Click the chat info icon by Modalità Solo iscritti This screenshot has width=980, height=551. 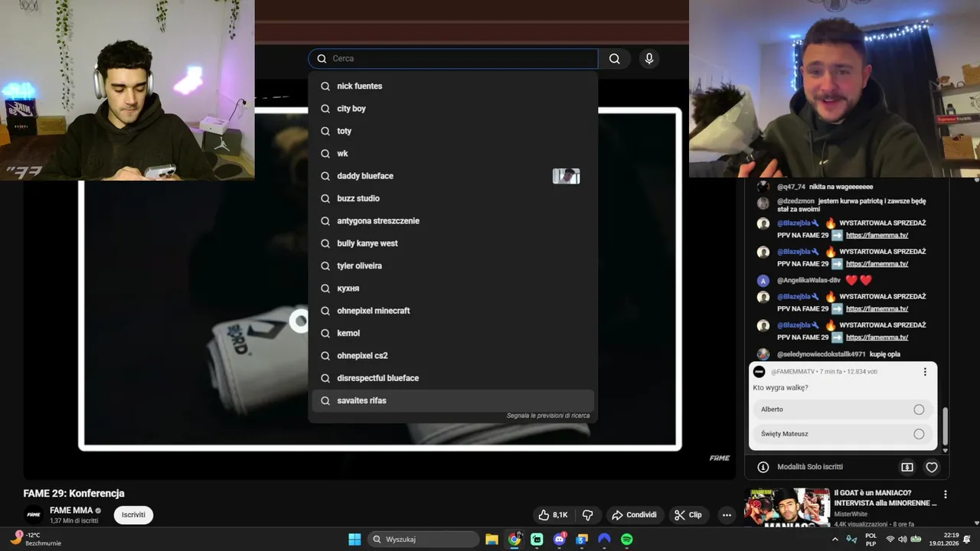click(x=763, y=467)
